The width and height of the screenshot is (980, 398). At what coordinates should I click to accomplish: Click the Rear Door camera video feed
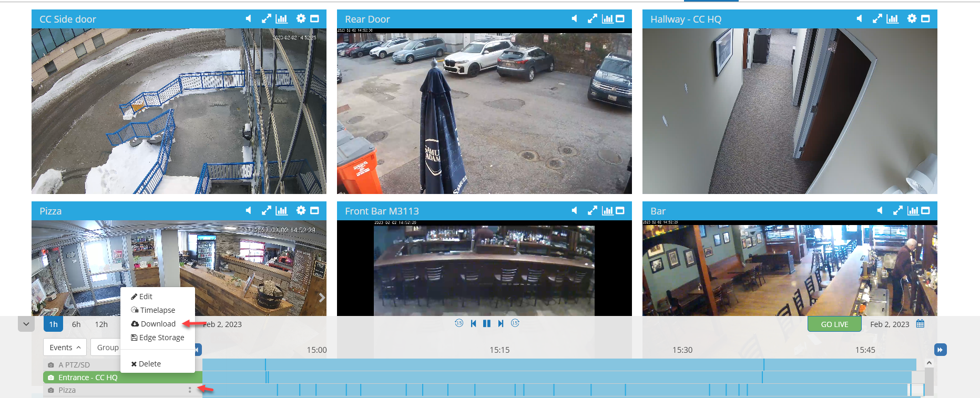[484, 111]
